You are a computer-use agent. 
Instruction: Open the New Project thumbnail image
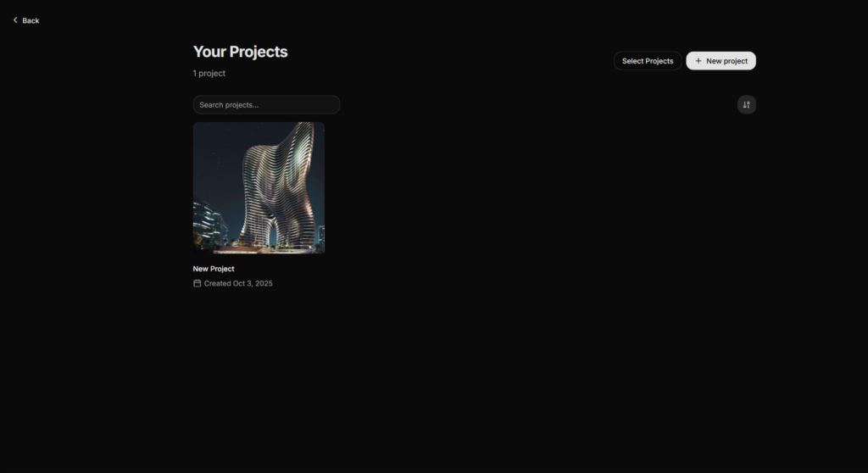coord(259,187)
